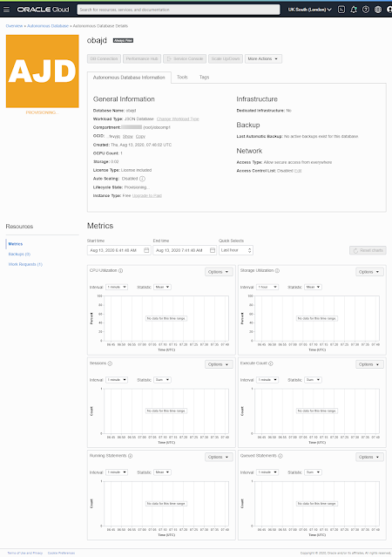
Task: Click the Service Console button
Action: (185, 58)
